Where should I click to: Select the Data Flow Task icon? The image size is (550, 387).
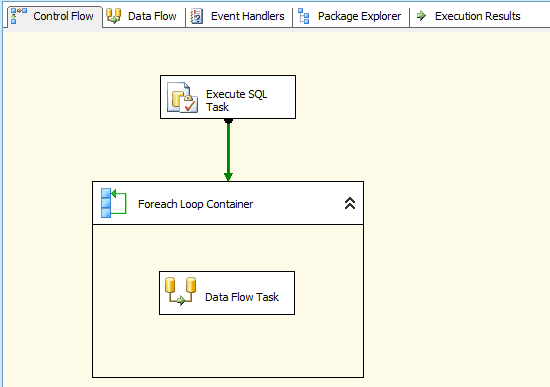(x=181, y=291)
